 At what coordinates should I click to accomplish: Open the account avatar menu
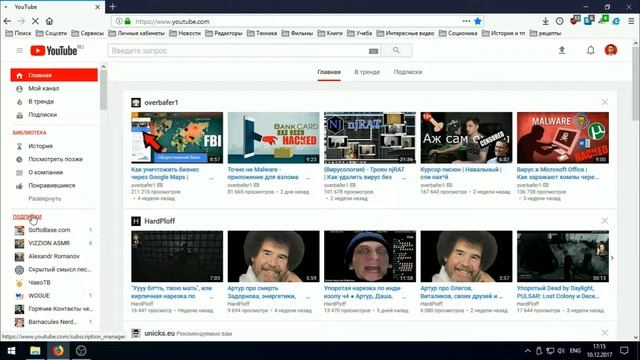(x=611, y=50)
